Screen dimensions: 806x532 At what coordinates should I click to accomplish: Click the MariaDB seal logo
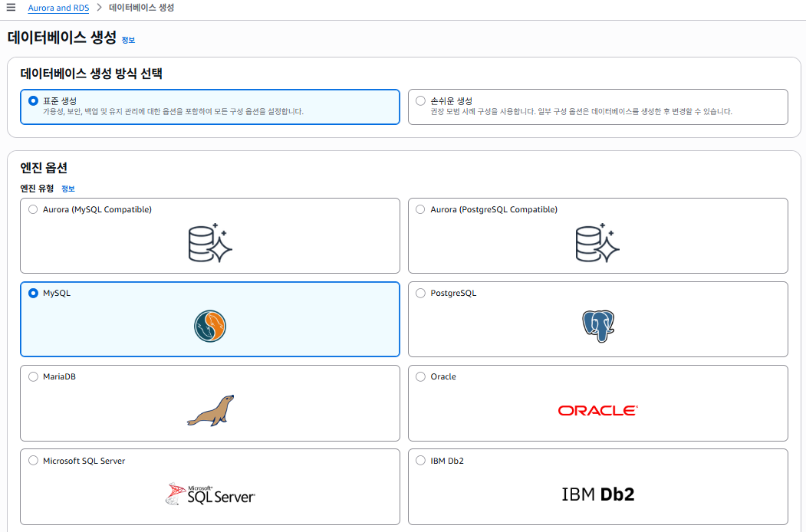click(x=210, y=411)
